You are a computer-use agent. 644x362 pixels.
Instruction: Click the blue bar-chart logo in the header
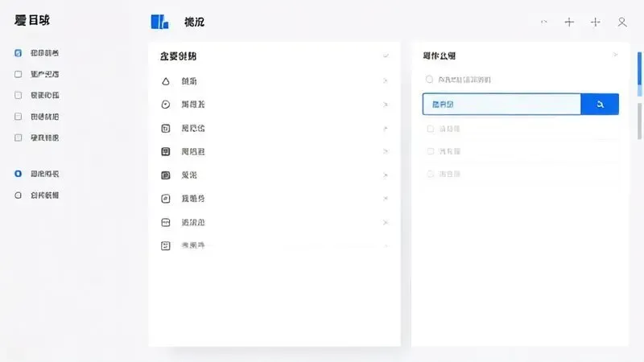point(159,22)
